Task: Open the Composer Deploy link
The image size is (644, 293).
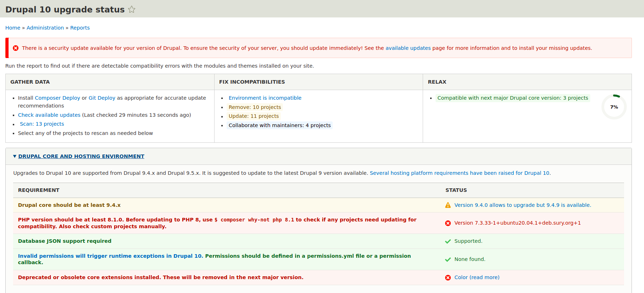Action: coord(57,98)
